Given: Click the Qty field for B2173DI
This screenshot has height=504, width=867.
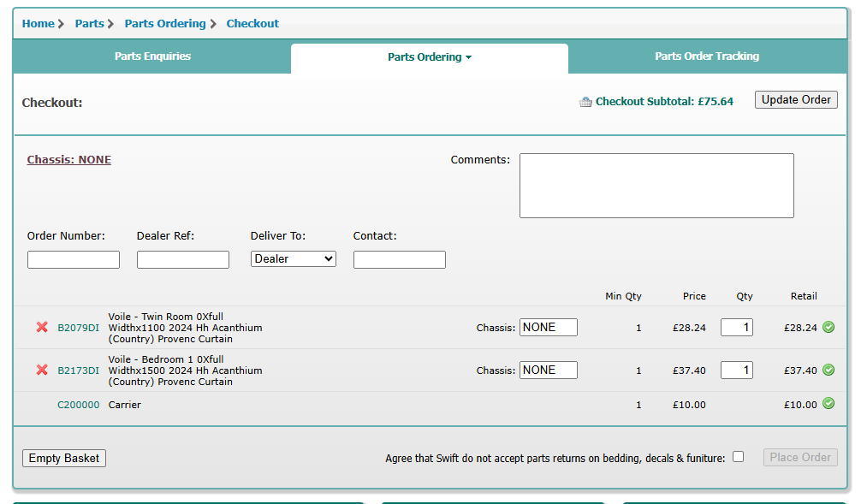Looking at the screenshot, I should point(736,371).
